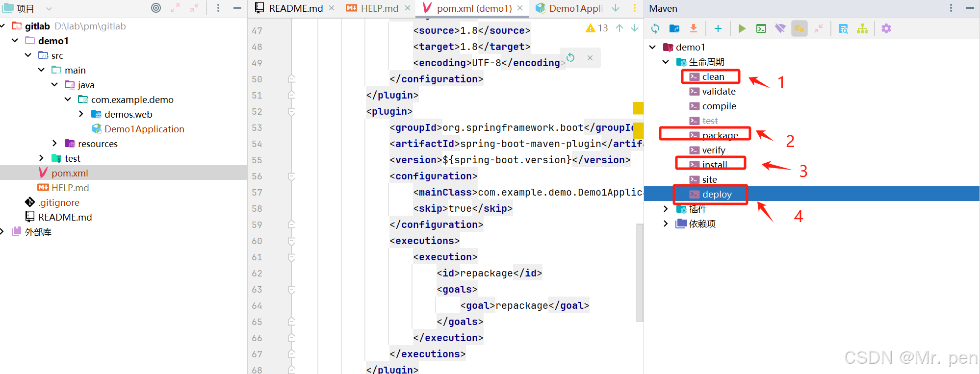980x374 pixels.
Task: Open Maven settings gear
Action: (886, 28)
